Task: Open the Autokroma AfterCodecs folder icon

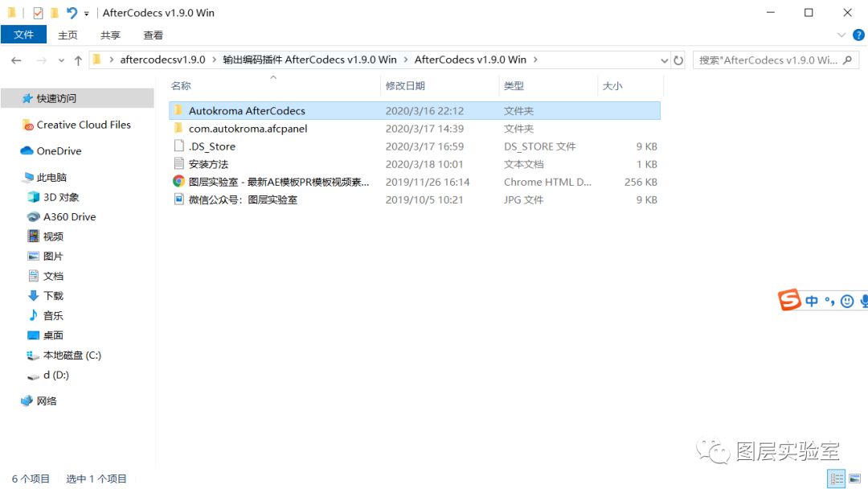Action: [178, 110]
